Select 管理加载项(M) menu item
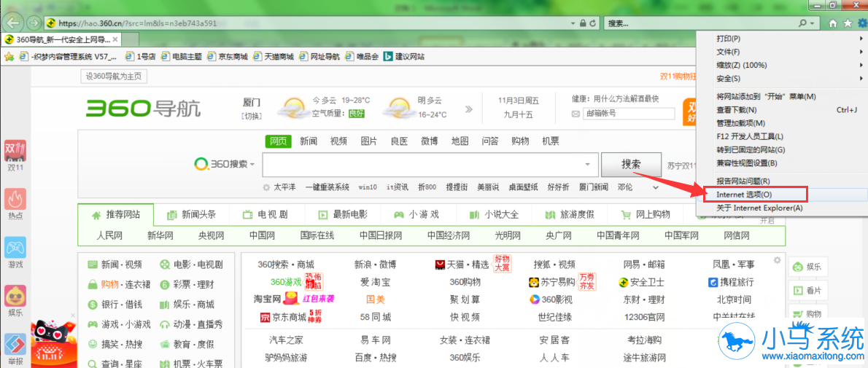The width and height of the screenshot is (868, 368). [x=782, y=123]
